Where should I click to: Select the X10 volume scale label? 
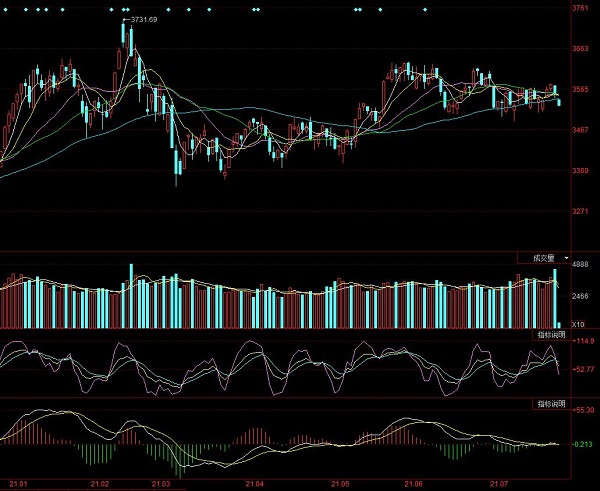tap(577, 325)
